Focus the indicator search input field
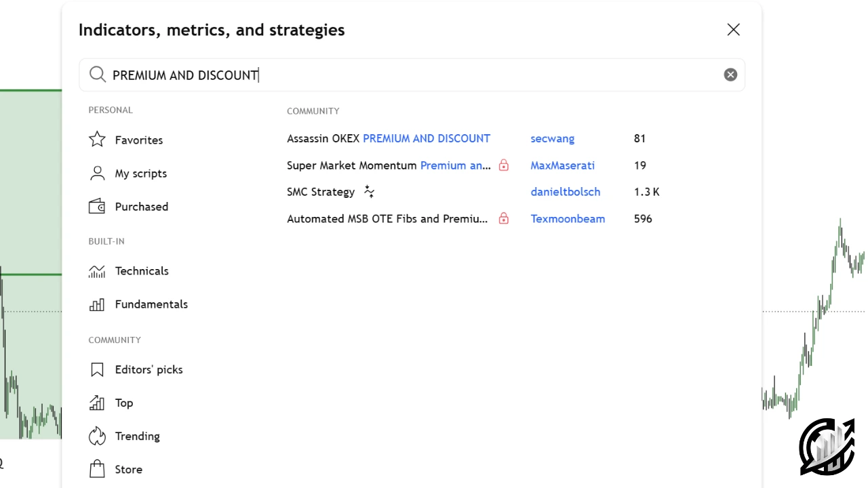 tap(412, 75)
